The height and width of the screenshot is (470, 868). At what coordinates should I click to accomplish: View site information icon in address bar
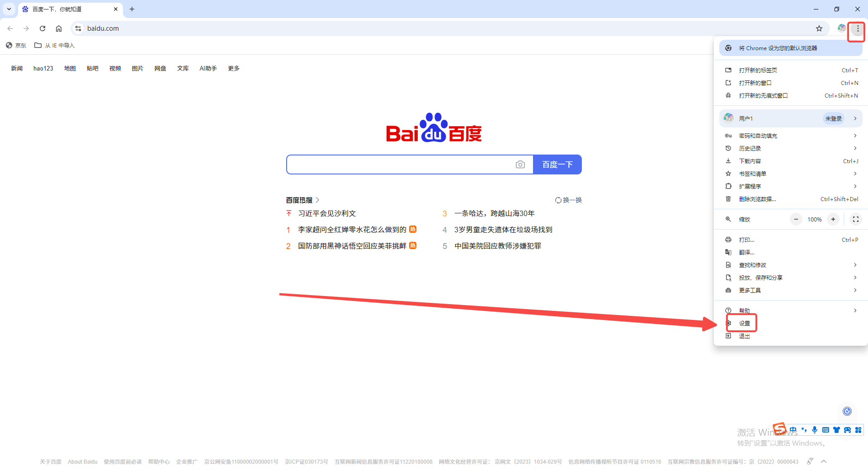point(78,28)
